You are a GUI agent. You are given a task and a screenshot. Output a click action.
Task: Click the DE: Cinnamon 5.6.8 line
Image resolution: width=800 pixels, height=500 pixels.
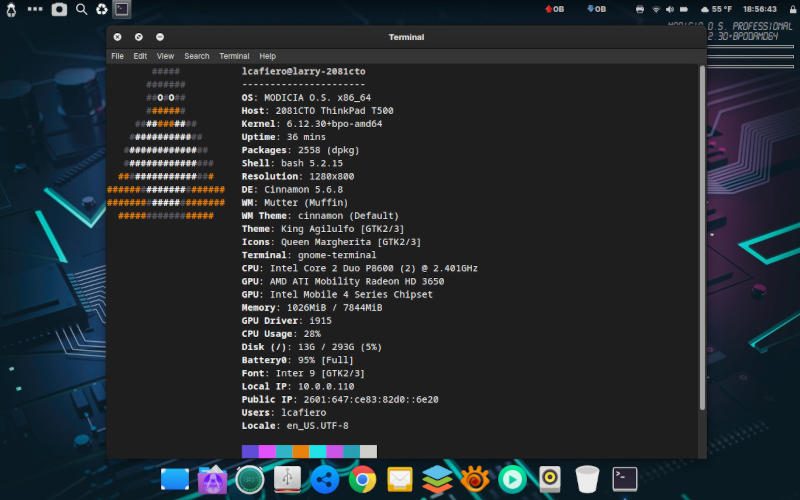coord(292,189)
